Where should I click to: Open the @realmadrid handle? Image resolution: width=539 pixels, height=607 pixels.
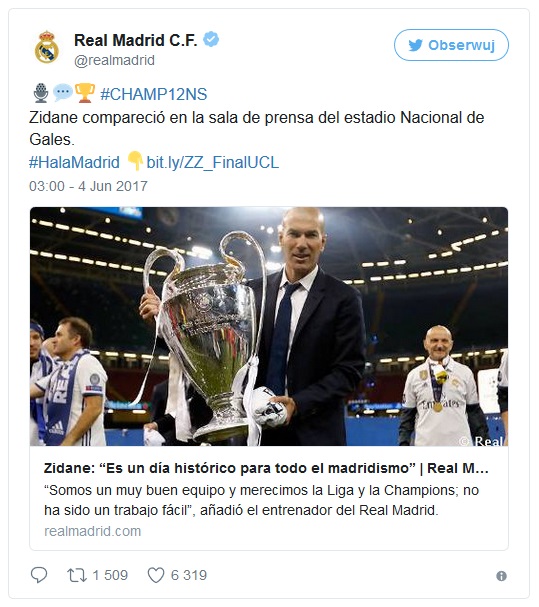(x=115, y=60)
